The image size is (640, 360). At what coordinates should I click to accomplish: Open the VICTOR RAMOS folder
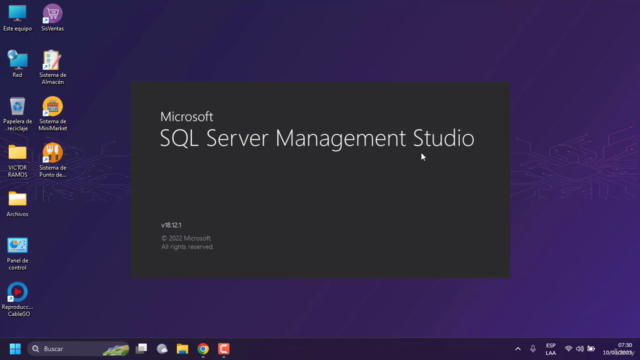pyautogui.click(x=17, y=160)
